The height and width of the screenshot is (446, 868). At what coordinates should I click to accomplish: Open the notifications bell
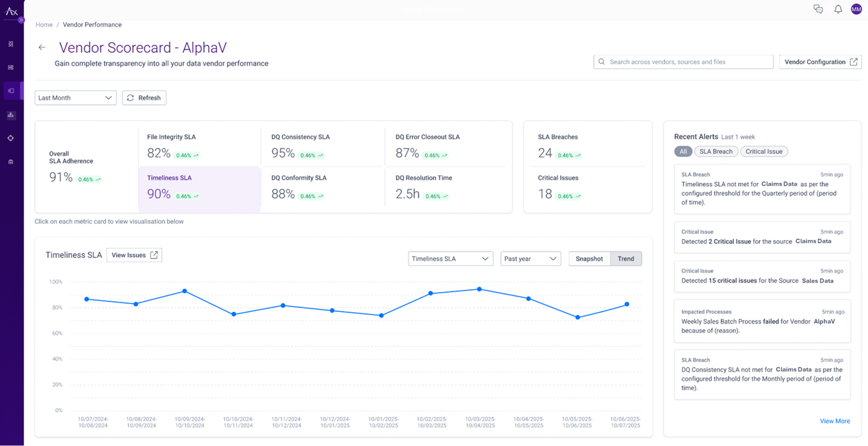[x=838, y=9]
